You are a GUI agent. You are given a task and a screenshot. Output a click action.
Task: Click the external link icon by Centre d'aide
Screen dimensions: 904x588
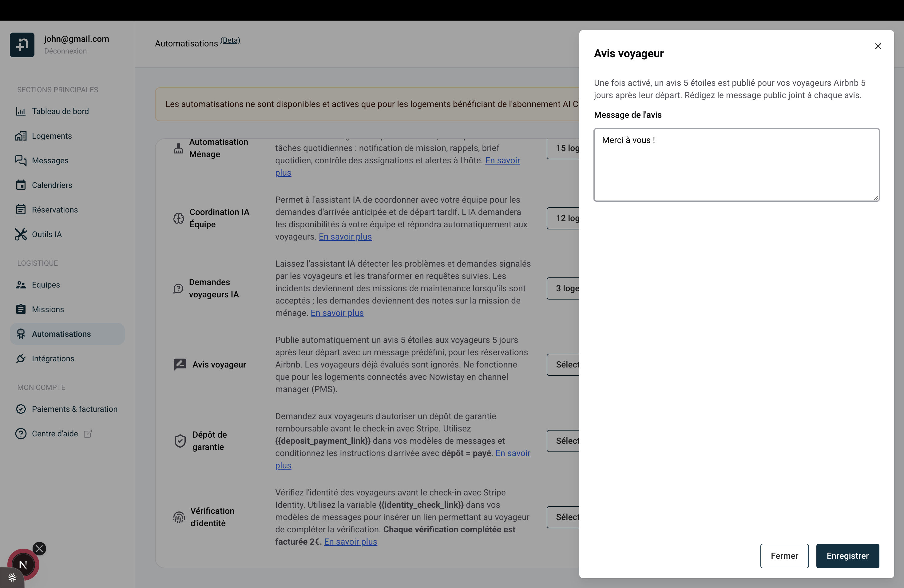point(88,434)
